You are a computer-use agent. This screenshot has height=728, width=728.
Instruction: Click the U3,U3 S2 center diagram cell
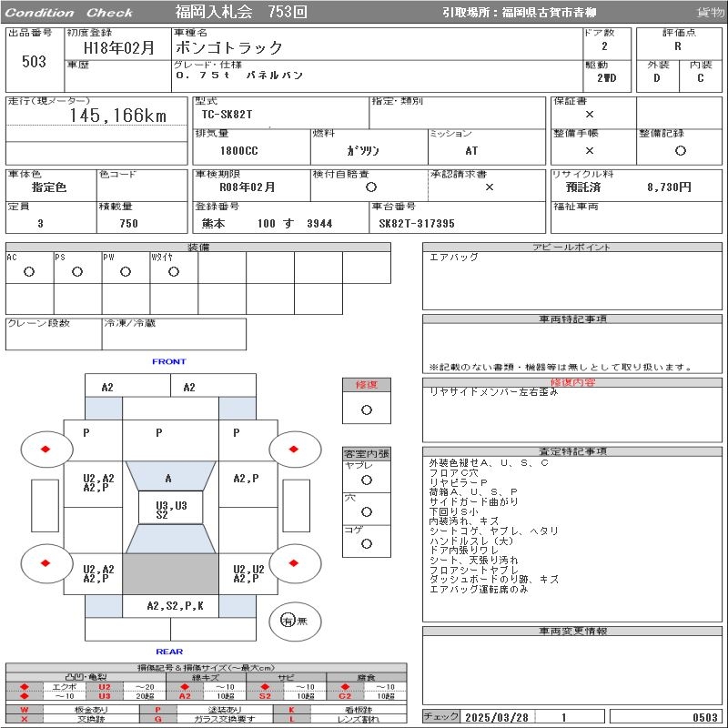click(x=171, y=510)
